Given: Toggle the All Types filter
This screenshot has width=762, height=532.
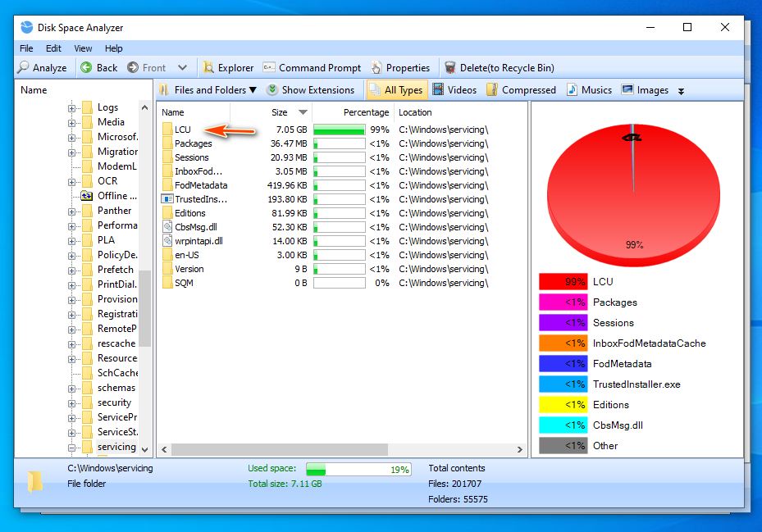Looking at the screenshot, I should [397, 90].
